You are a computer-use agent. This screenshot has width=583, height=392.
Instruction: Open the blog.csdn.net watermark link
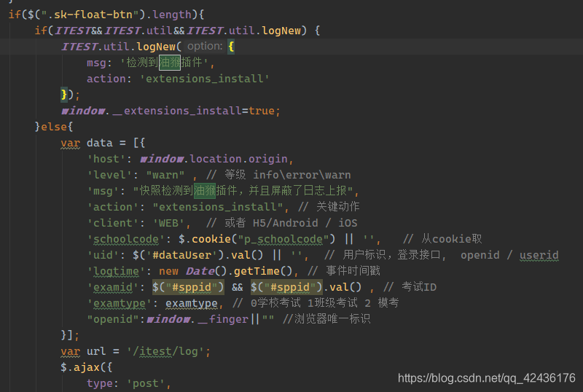point(486,377)
